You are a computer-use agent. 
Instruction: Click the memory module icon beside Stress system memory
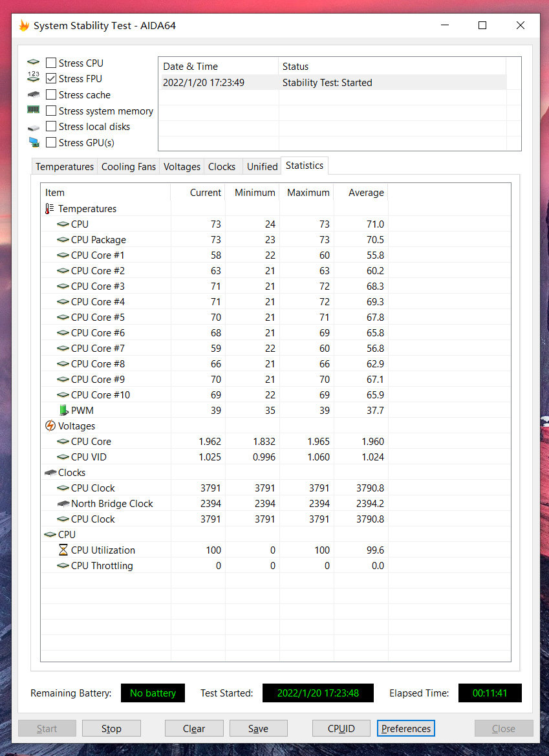click(34, 111)
